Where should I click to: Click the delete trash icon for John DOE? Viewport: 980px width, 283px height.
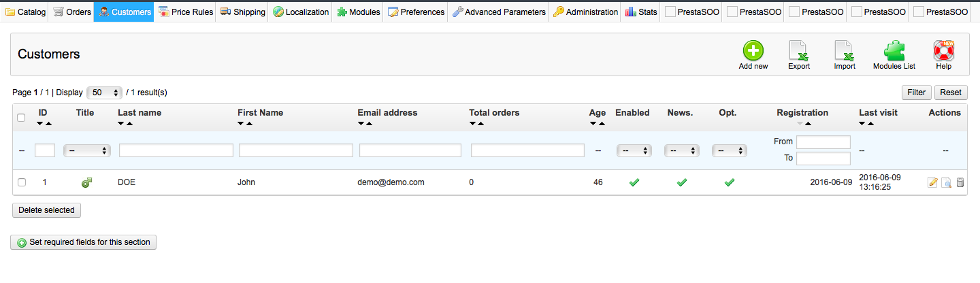click(960, 182)
